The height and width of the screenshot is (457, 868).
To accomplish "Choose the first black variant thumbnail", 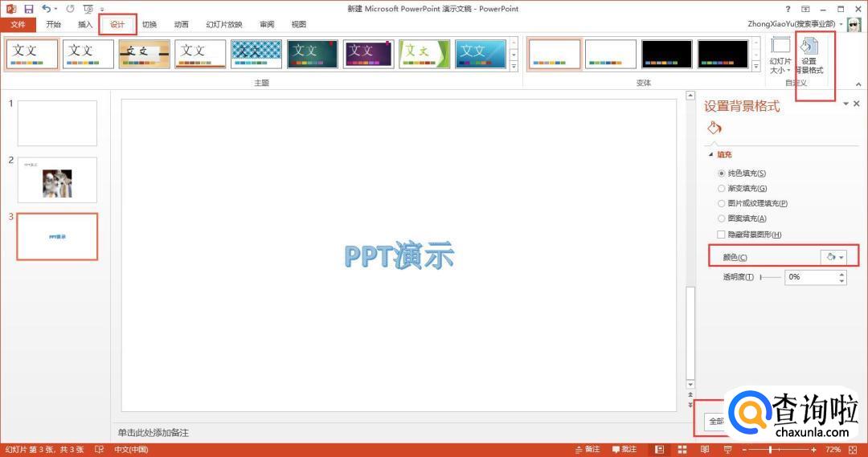I will [x=666, y=54].
